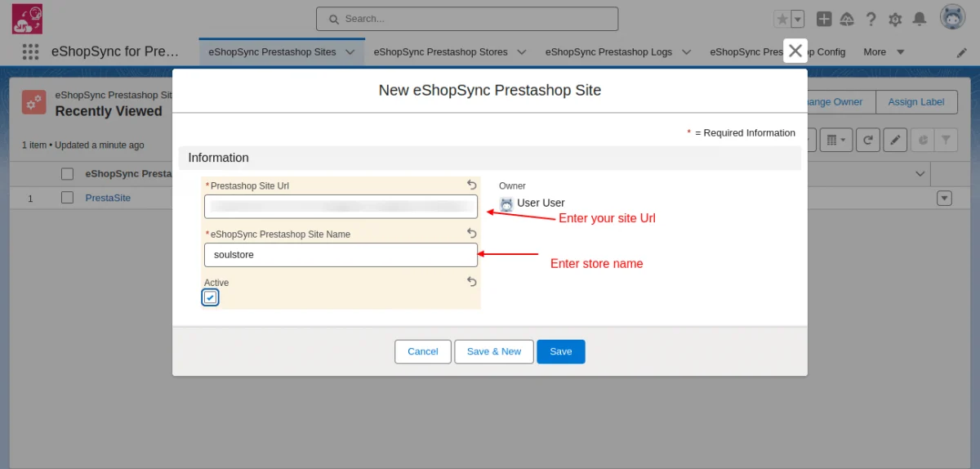Image resolution: width=980 pixels, height=469 pixels.
Task: Open global actions plus icon
Action: click(824, 19)
